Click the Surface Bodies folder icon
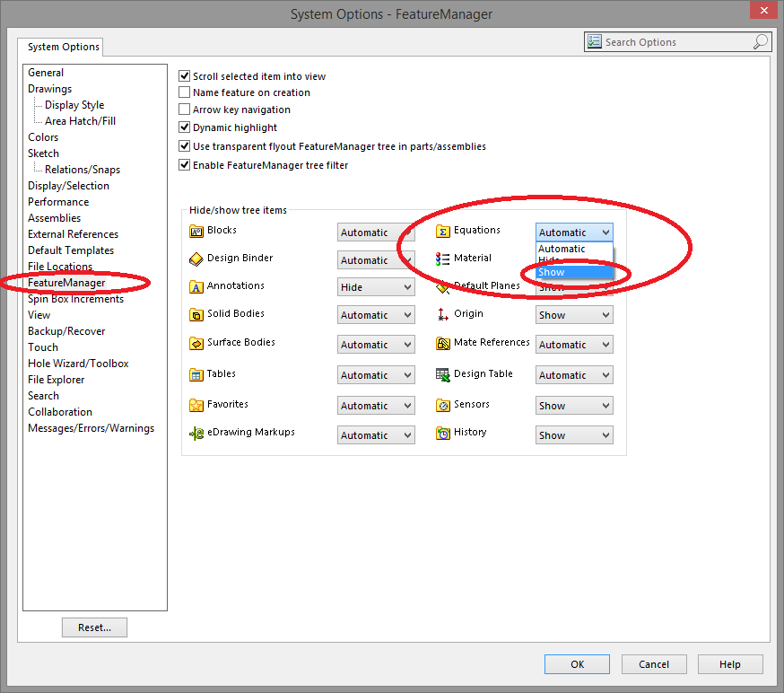Screen dimensions: 784x693 pyautogui.click(x=196, y=343)
